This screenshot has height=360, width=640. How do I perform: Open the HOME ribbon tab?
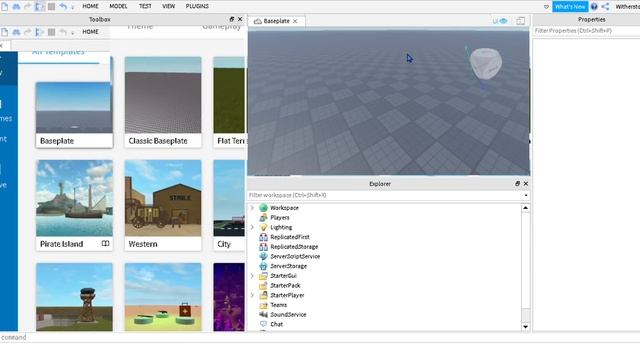90,6
